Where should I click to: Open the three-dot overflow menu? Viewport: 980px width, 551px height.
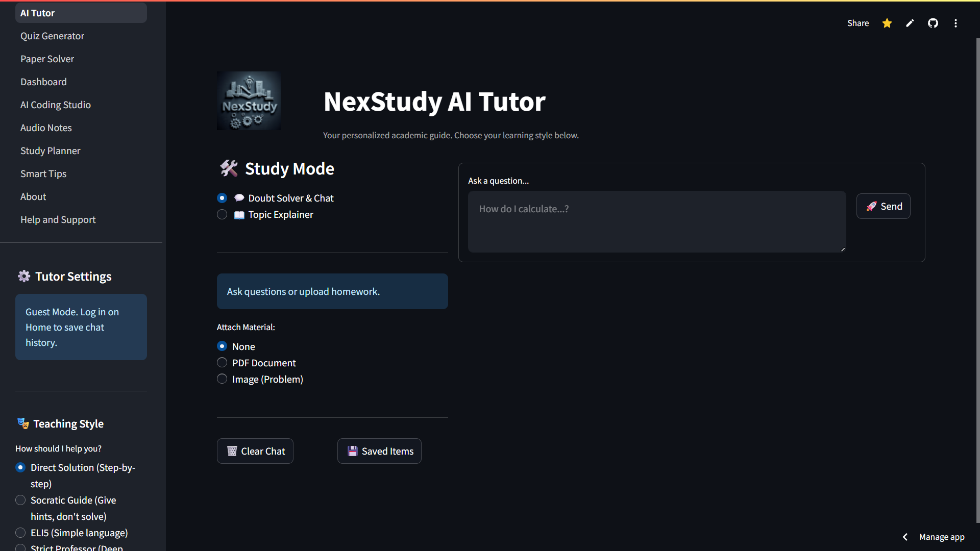point(955,23)
